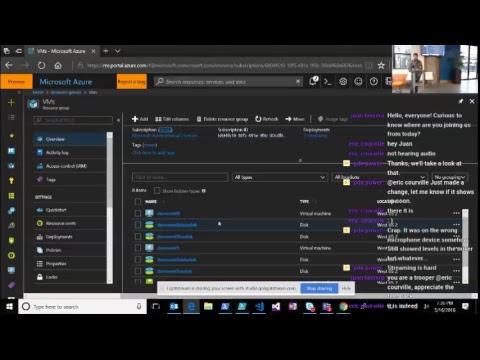Open Resource costs under Settings
Screen dimensions: 480x360
click(x=70, y=223)
